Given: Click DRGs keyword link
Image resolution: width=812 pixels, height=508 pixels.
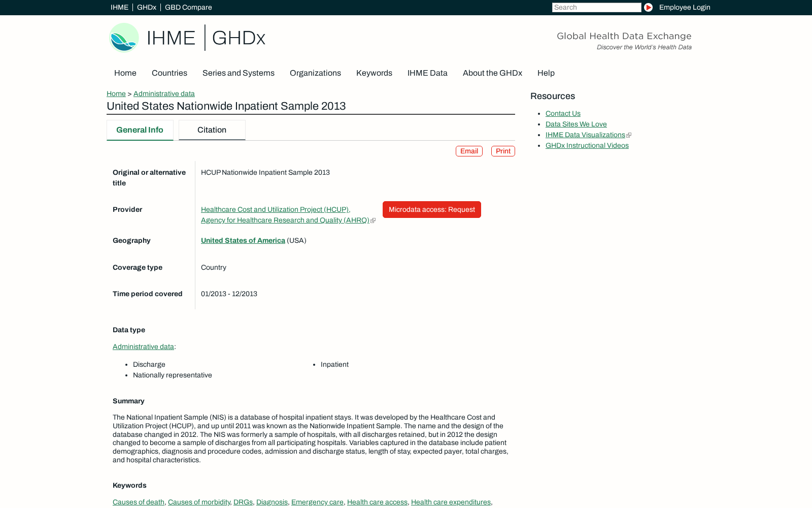Looking at the screenshot, I should [243, 502].
